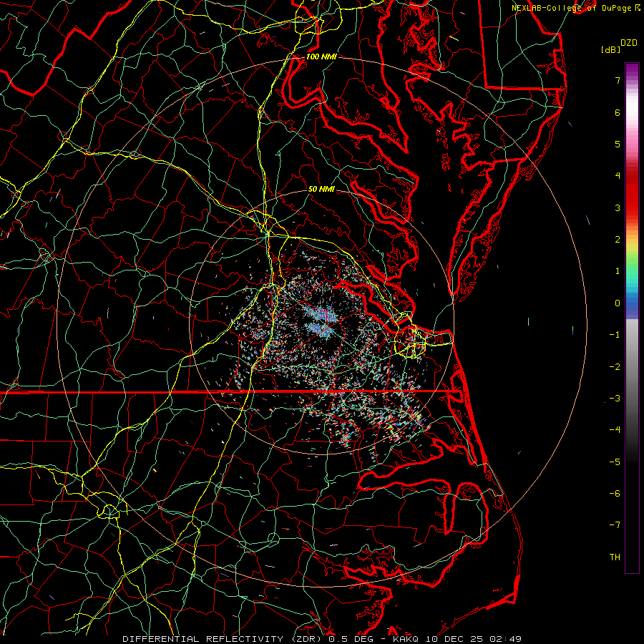Viewport: 644px width, 644px height.
Task: Click the DZD legend title
Action: click(629, 43)
